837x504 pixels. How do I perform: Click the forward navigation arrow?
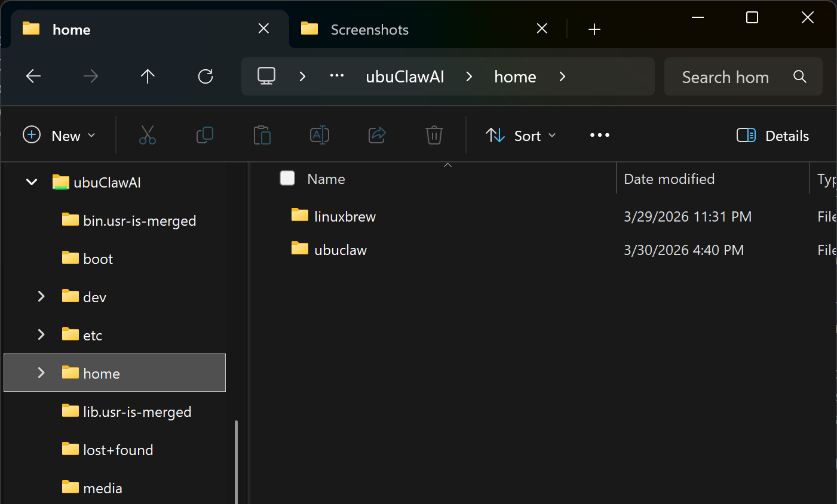(x=90, y=76)
